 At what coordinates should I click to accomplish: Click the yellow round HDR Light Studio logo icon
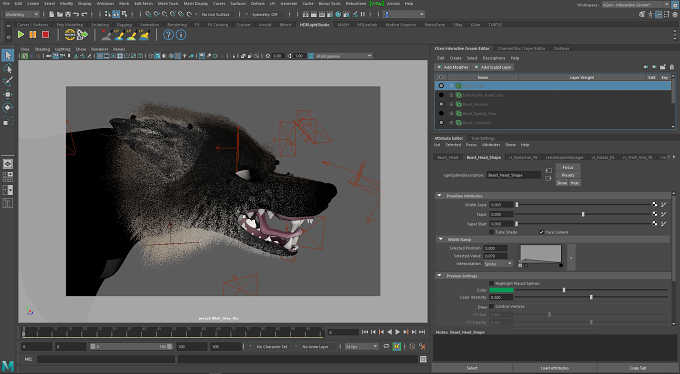point(70,34)
